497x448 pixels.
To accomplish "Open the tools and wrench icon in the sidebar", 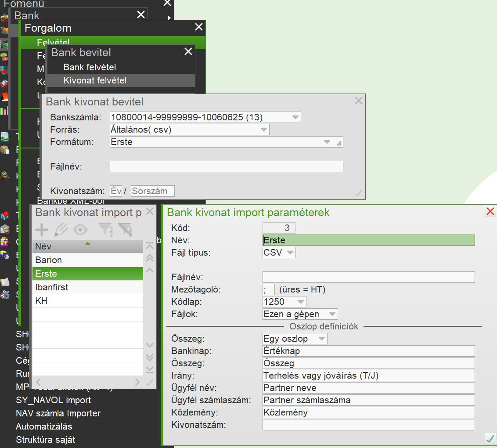I will (4, 295).
